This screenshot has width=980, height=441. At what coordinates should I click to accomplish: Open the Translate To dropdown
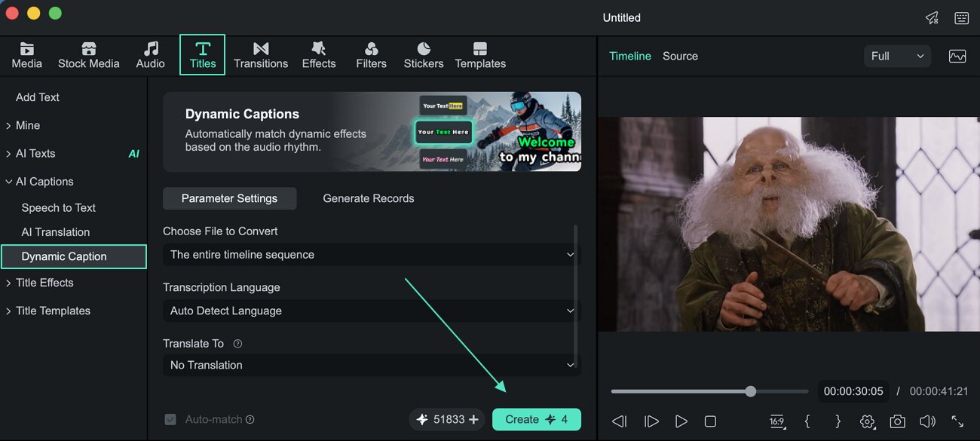[372, 365]
